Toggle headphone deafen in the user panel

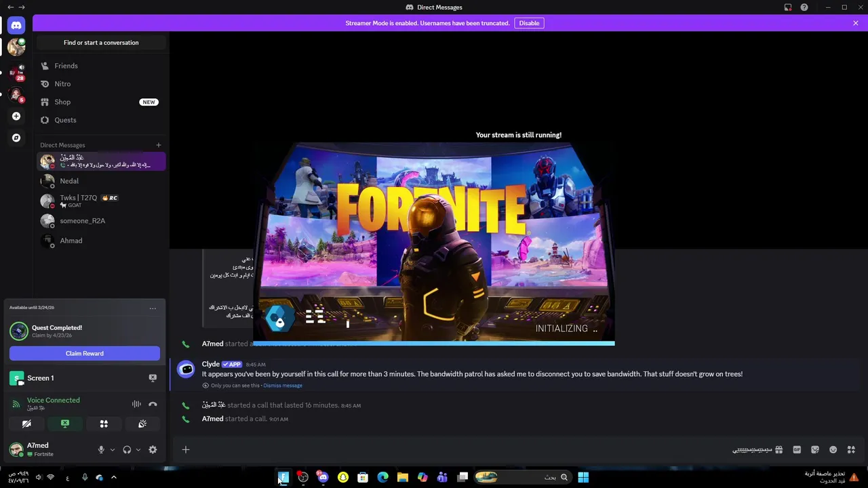[127, 449]
